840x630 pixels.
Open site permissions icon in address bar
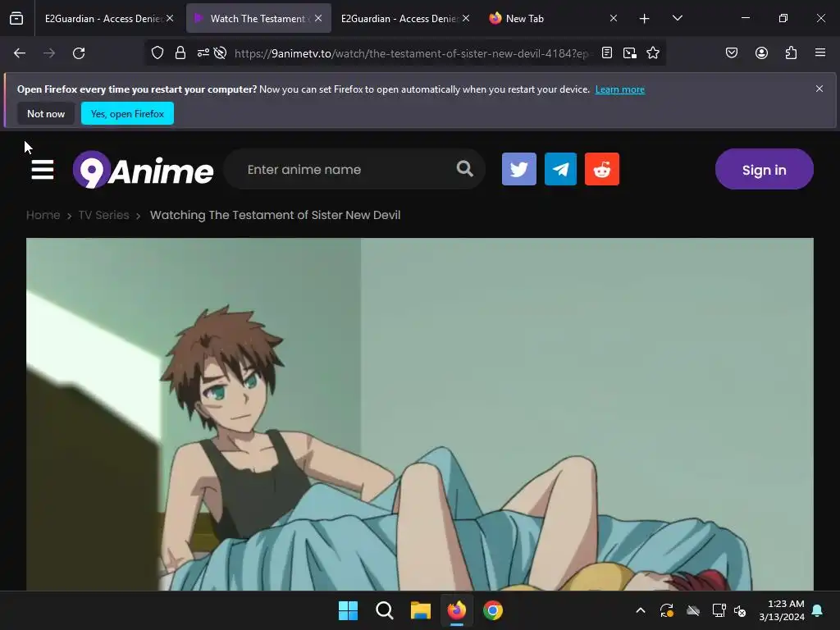(x=203, y=53)
